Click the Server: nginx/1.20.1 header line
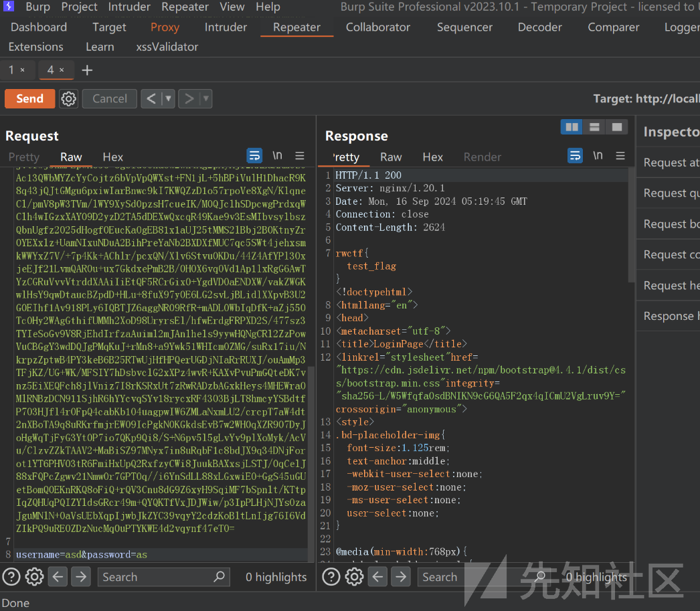The width and height of the screenshot is (700, 611). pos(389,188)
